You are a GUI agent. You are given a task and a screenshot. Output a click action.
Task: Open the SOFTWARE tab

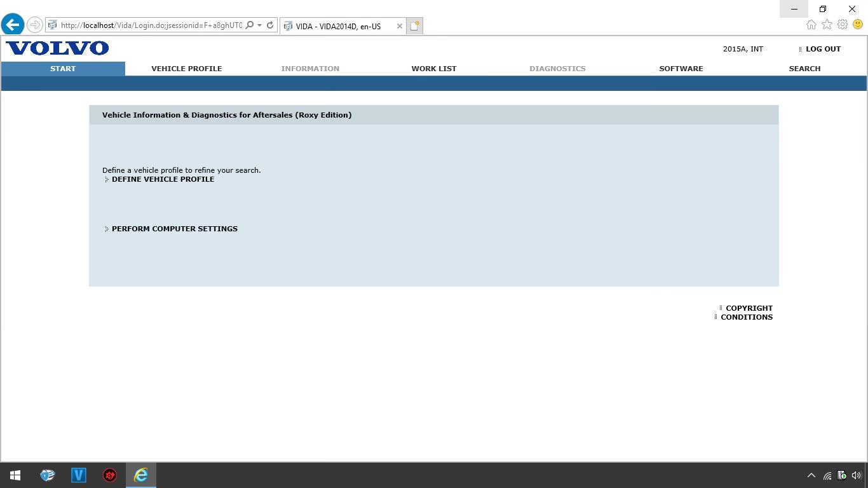tap(681, 69)
